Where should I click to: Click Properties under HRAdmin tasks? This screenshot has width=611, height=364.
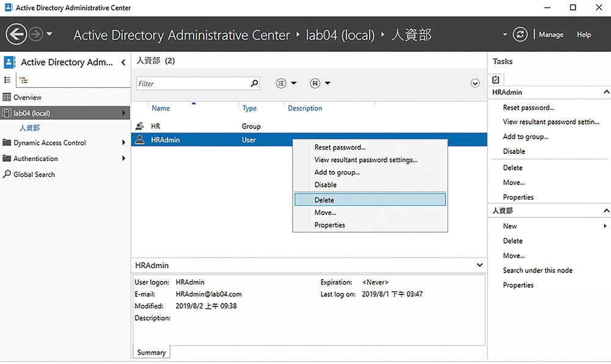point(518,197)
